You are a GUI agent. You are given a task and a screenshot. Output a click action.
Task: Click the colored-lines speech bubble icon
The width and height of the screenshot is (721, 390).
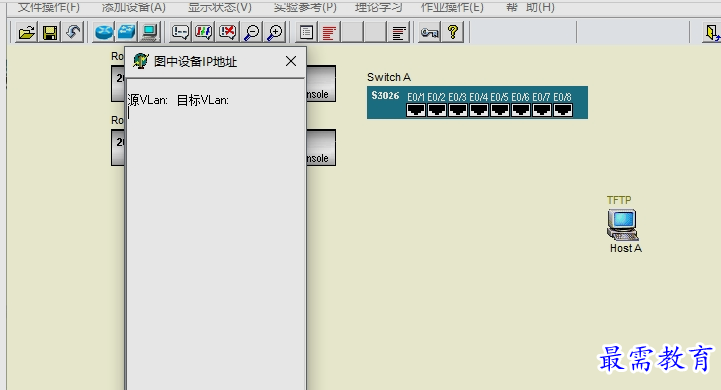pos(203,33)
